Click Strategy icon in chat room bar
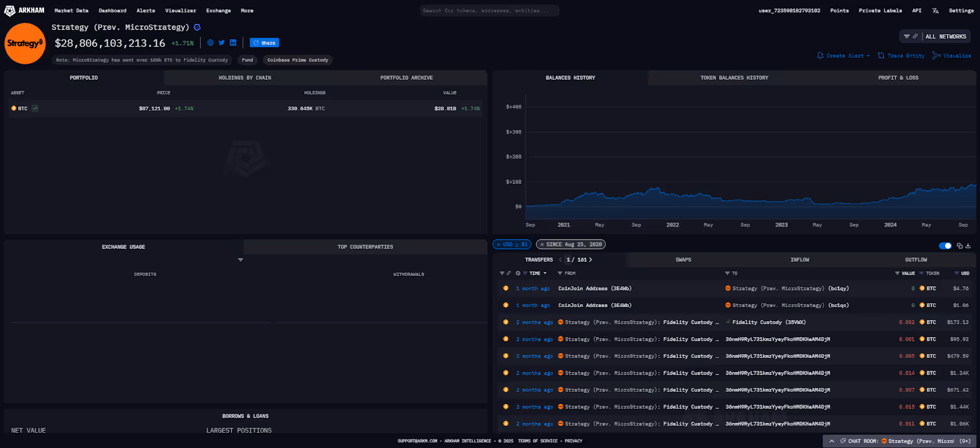Image resolution: width=980 pixels, height=448 pixels. pos(884,441)
